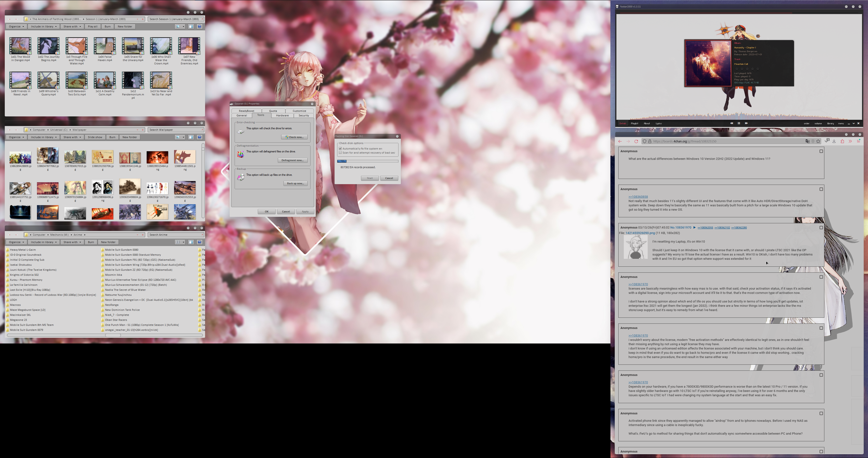868x458 pixels.
Task: Show more tools via the double-chevron icon
Action: click(x=850, y=141)
